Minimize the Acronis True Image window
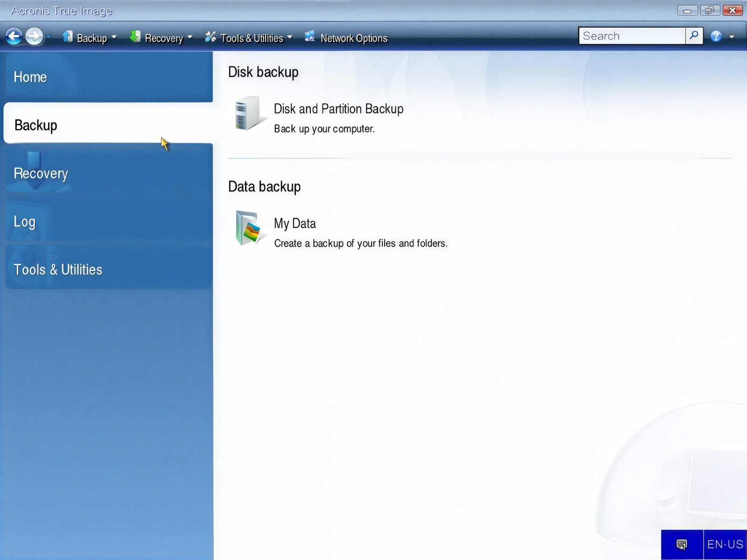This screenshot has height=560, width=747. point(687,10)
